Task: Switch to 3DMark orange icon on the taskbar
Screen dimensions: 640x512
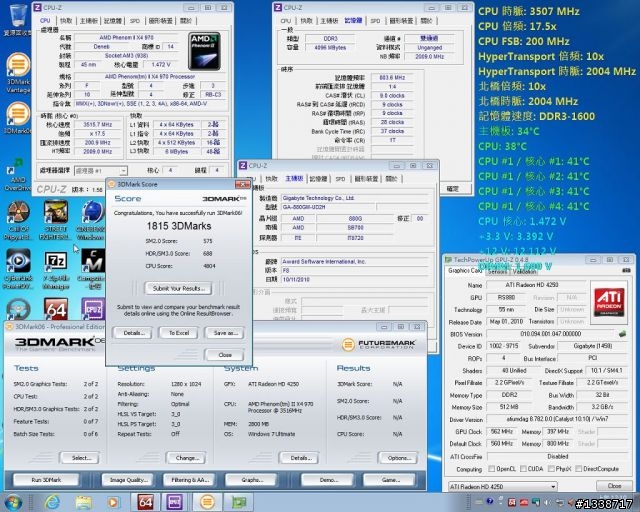Action: [x=207, y=502]
